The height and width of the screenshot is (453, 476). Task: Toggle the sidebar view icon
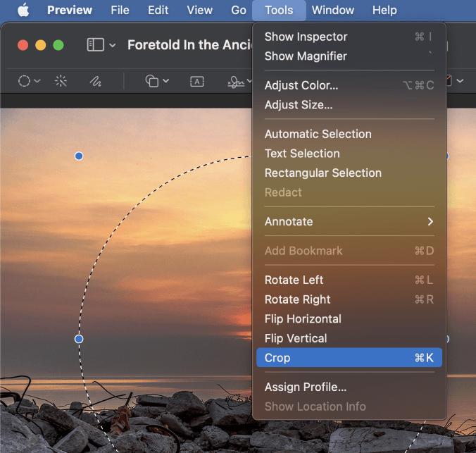tap(96, 45)
